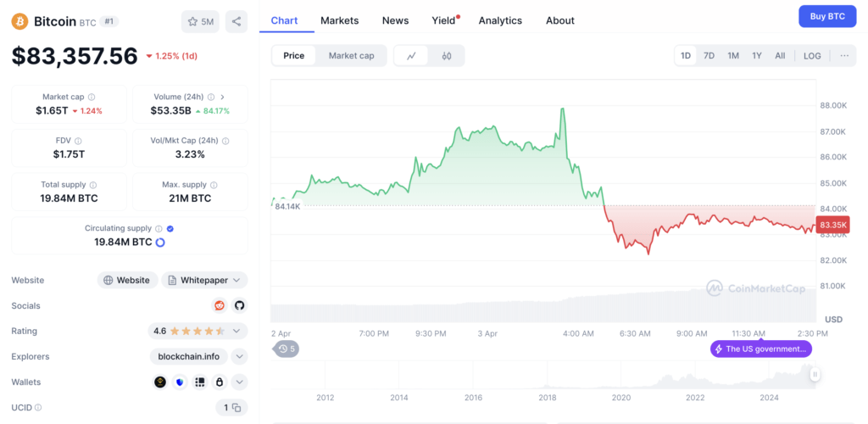Screen dimensions: 868x424
Task: Click info icon next to UCID
Action: pos(38,407)
